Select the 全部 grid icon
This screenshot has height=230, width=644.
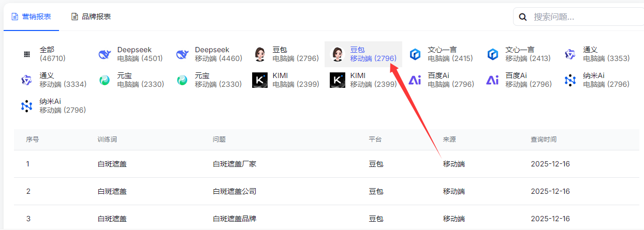click(x=27, y=54)
